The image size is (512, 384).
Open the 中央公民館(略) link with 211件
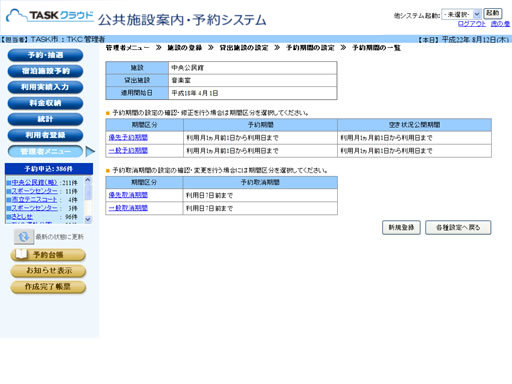coord(34,182)
